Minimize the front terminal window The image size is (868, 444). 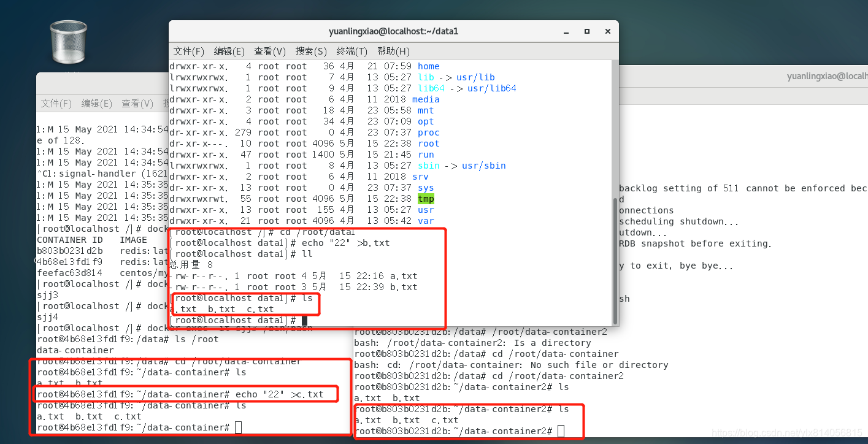coord(566,31)
